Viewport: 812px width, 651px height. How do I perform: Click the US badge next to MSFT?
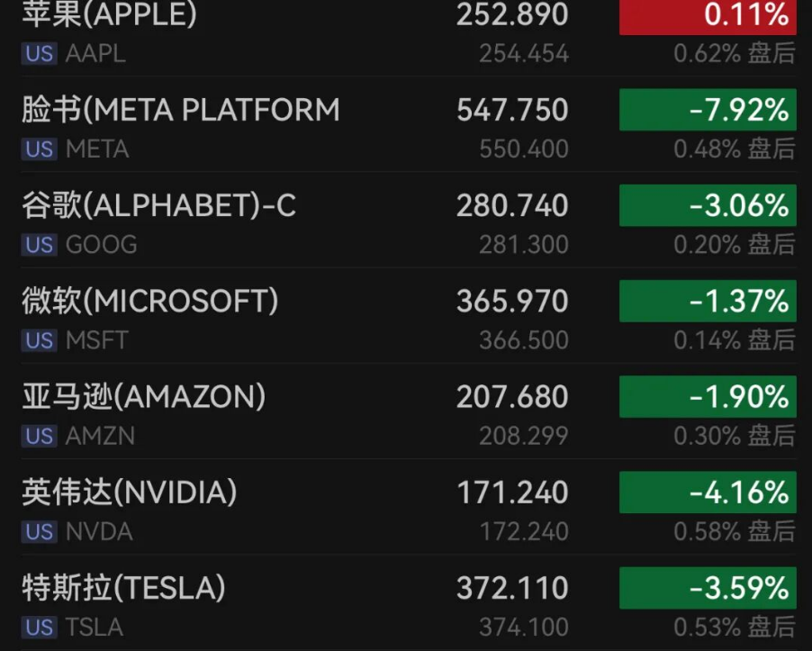tap(40, 340)
